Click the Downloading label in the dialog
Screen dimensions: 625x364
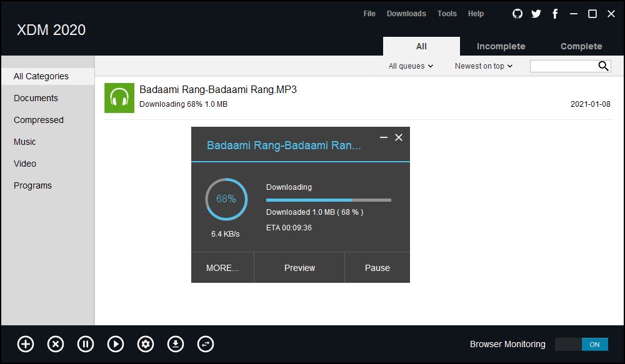coord(289,187)
